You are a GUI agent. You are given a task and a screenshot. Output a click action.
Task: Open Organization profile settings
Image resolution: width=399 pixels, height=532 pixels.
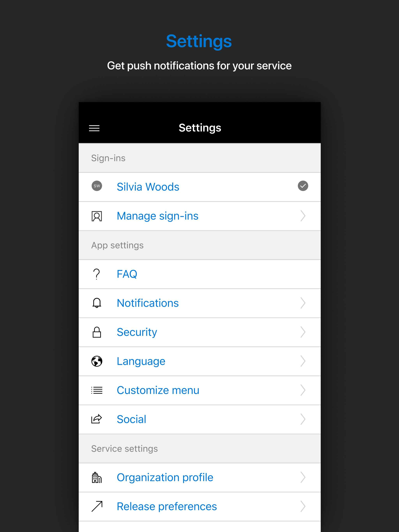[x=165, y=477]
